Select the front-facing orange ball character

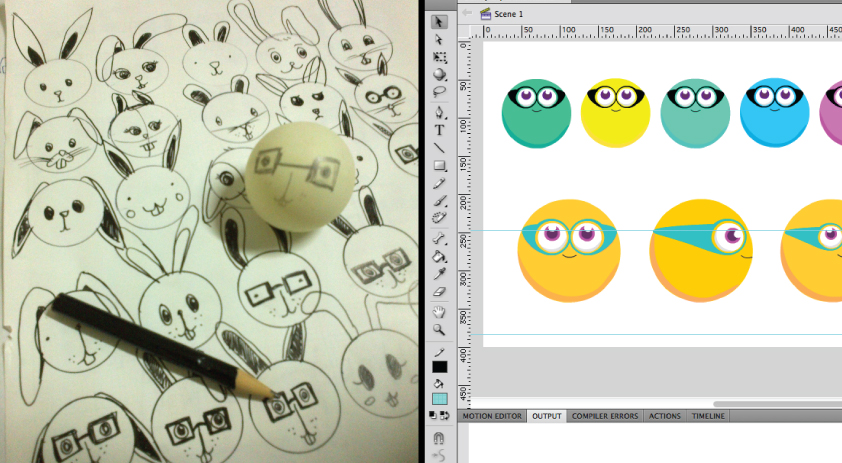pyautogui.click(x=569, y=251)
